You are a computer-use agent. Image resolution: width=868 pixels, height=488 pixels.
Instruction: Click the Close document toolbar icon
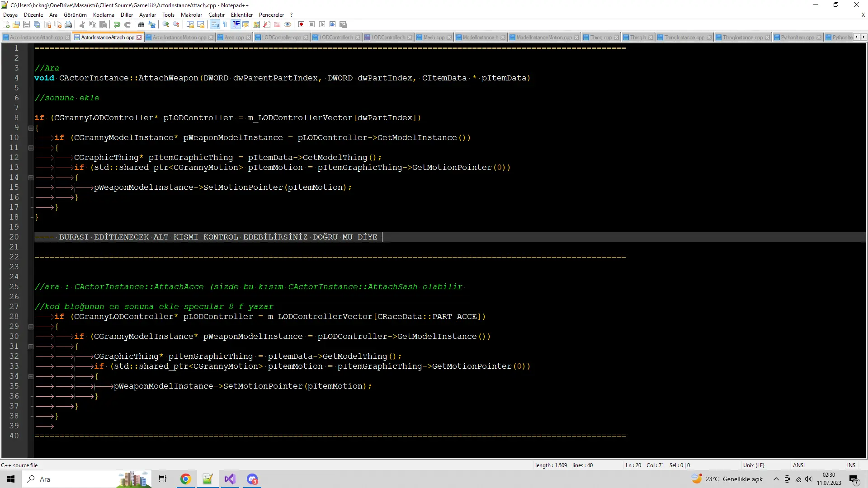pyautogui.click(x=47, y=24)
